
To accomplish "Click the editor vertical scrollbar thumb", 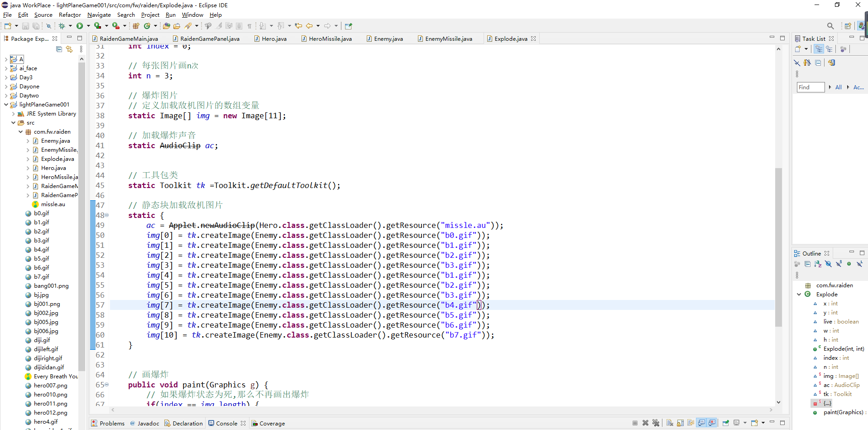I will coord(778,247).
